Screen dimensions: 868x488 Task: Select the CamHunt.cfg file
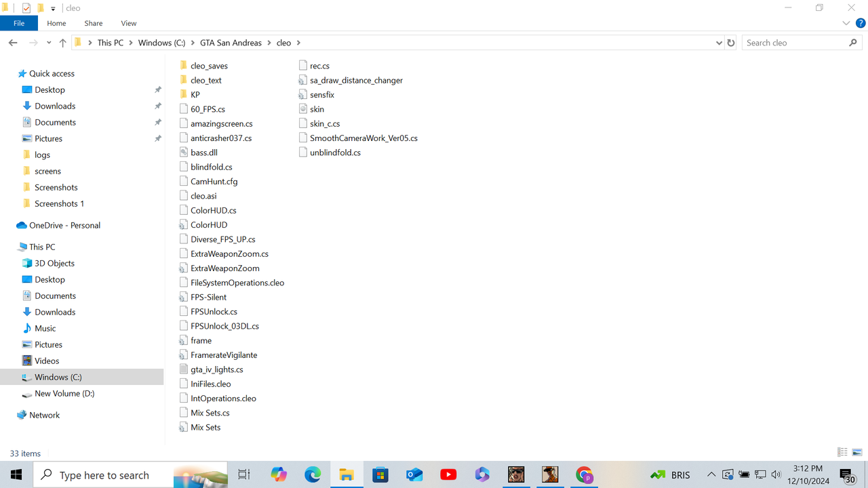pyautogui.click(x=208, y=182)
